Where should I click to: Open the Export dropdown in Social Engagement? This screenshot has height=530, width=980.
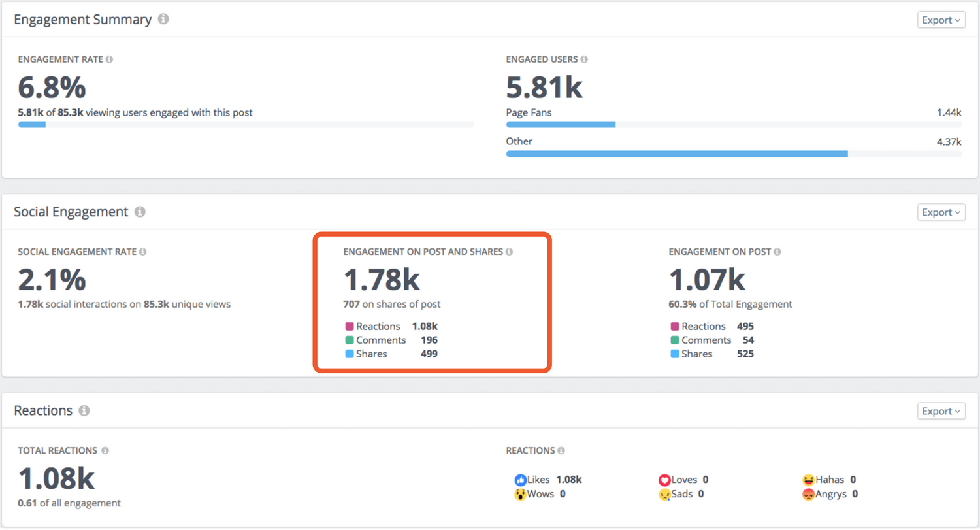941,212
